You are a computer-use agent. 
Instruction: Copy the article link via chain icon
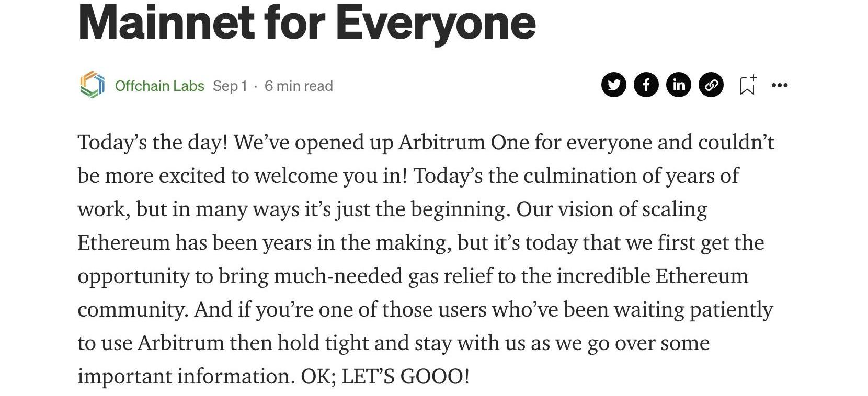point(711,85)
